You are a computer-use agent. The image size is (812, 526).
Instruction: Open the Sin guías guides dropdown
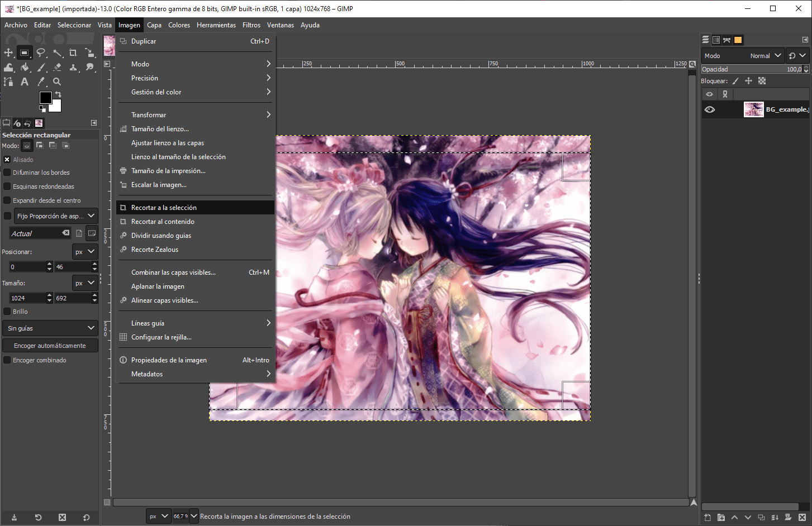(50, 328)
